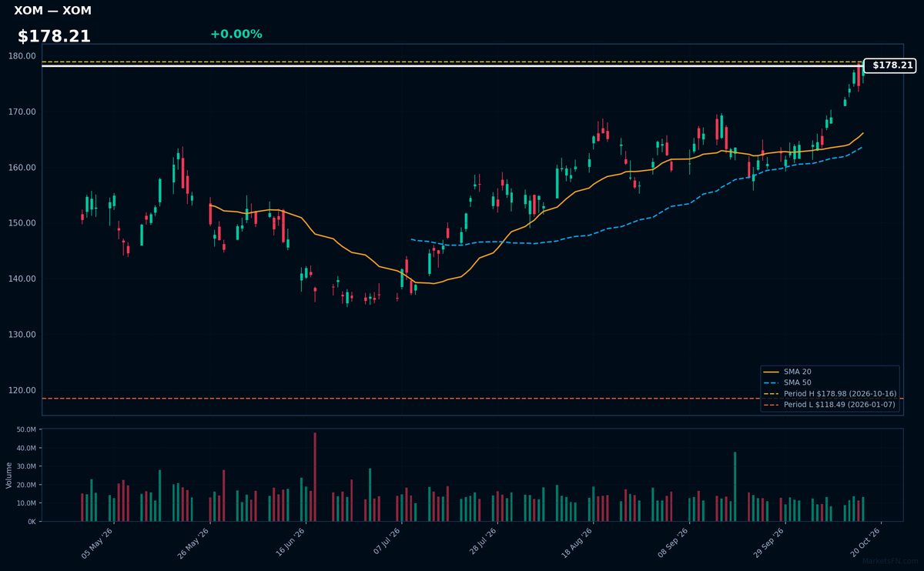Viewport: 924px width, 571px height.
Task: Click the XOM — XOM chart title
Action: tap(52, 11)
